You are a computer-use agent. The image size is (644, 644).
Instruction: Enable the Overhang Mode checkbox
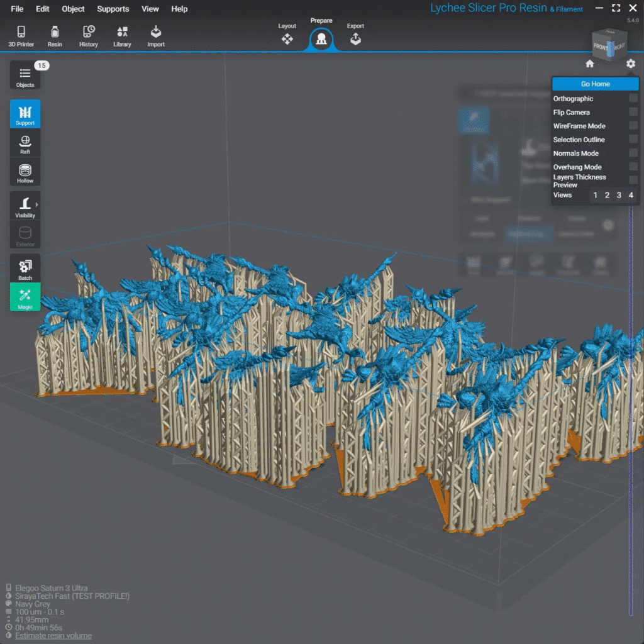click(x=633, y=167)
